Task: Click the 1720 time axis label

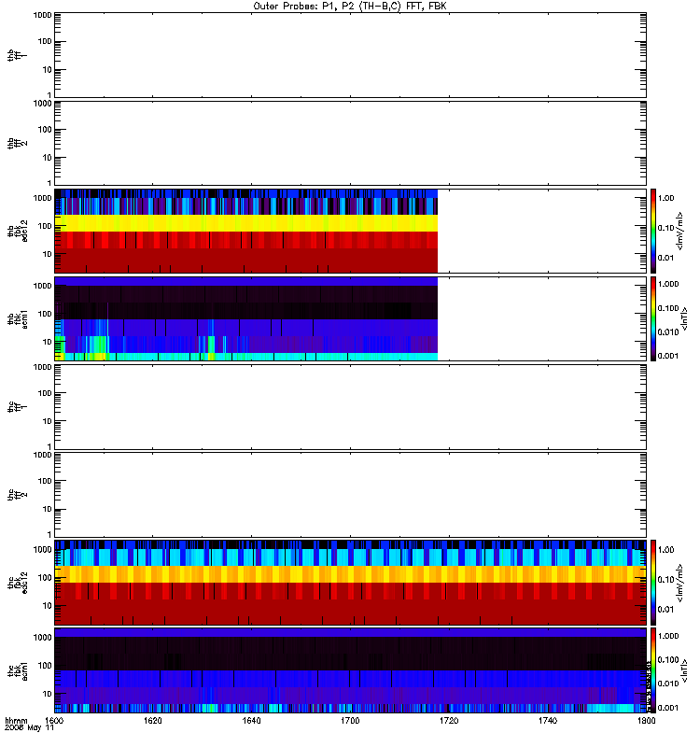Action: 449,721
